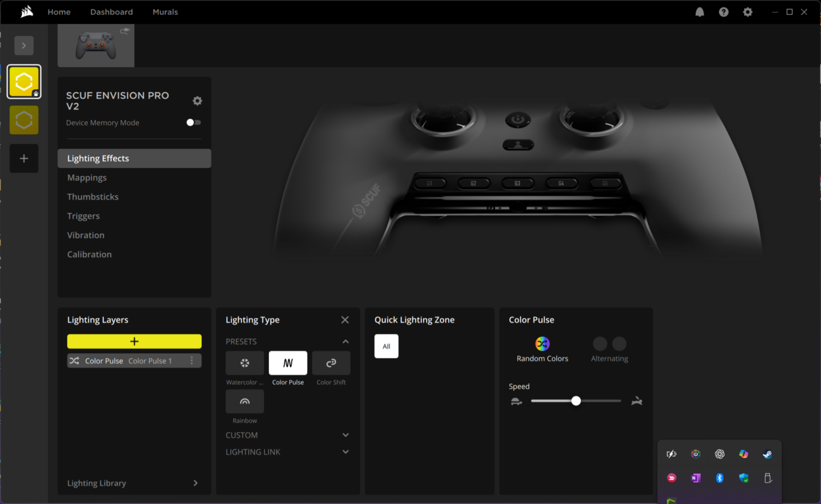Viewport: 821px width, 504px height.
Task: Open the Dashboard tab
Action: coord(112,12)
